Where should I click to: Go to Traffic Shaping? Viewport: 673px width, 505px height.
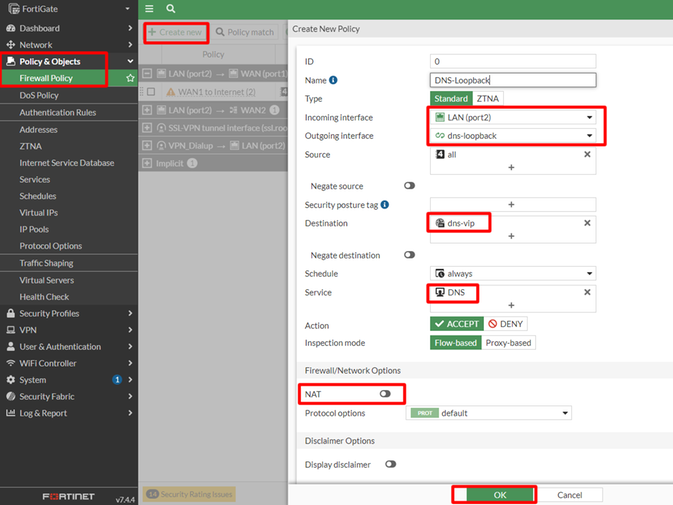click(x=46, y=263)
